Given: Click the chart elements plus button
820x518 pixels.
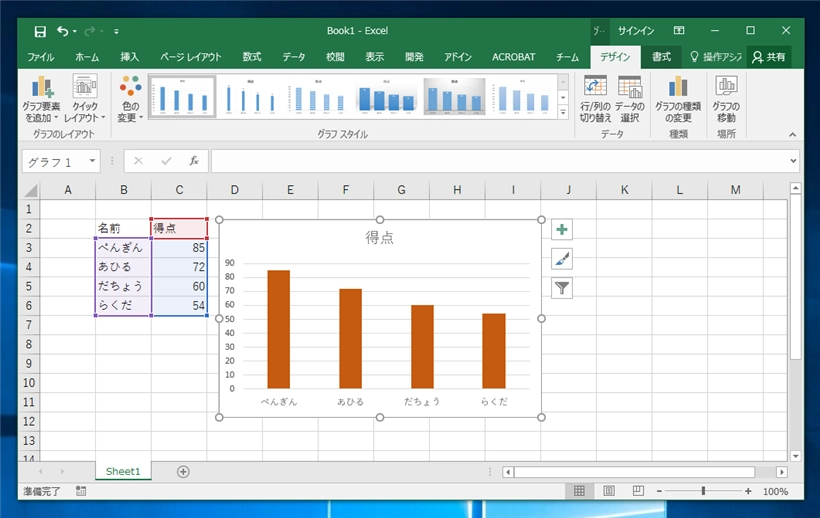Looking at the screenshot, I should (x=562, y=229).
